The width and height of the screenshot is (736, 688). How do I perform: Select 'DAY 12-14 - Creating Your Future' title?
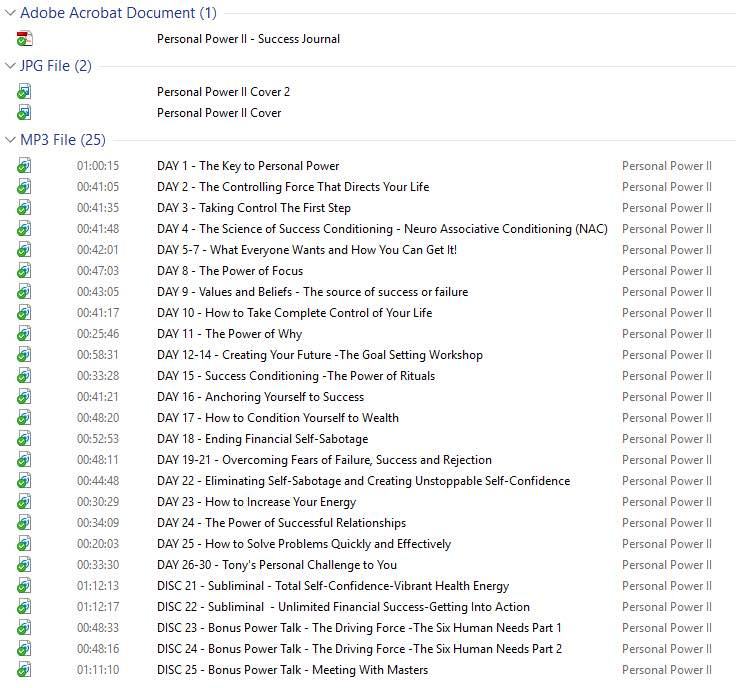(320, 355)
